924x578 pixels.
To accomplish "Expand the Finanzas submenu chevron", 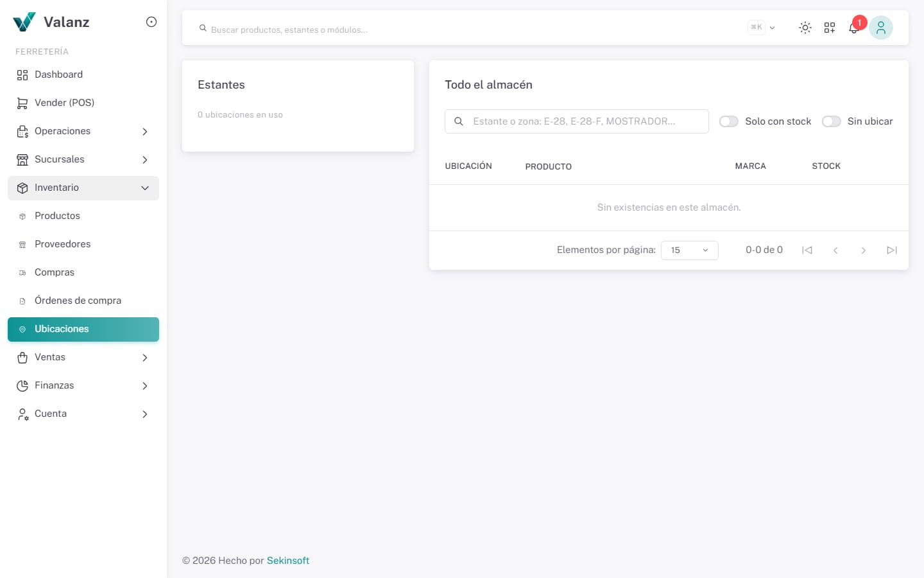I will (145, 386).
